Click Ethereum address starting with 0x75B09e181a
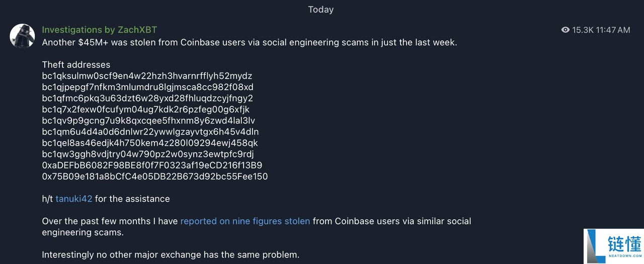The image size is (644, 264). coord(155,176)
